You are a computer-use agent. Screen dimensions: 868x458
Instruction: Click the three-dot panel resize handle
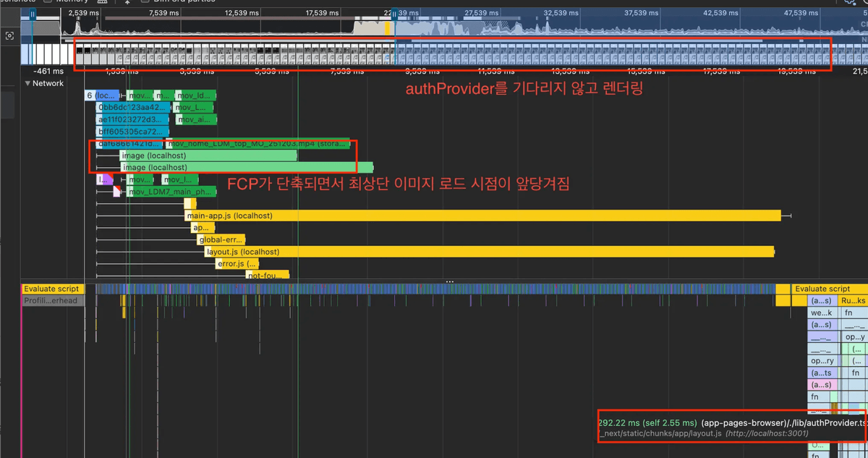click(x=449, y=281)
